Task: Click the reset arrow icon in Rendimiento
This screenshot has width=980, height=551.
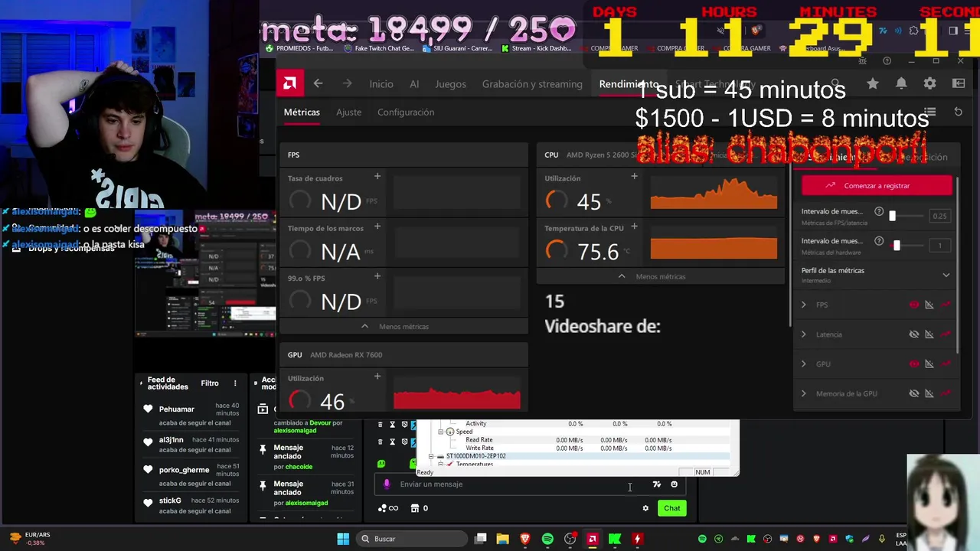Action: pos(958,112)
